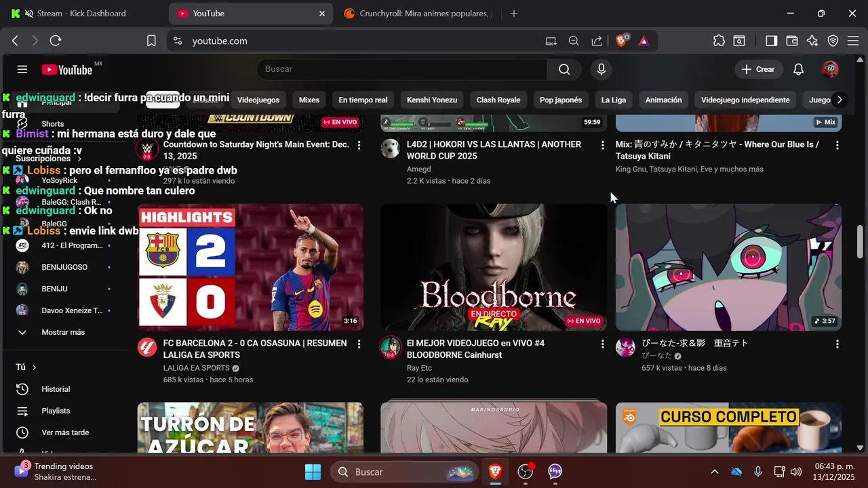Screen dimensions: 868x488
Task: Open the zoom magnifier in address bar
Action: [574, 41]
